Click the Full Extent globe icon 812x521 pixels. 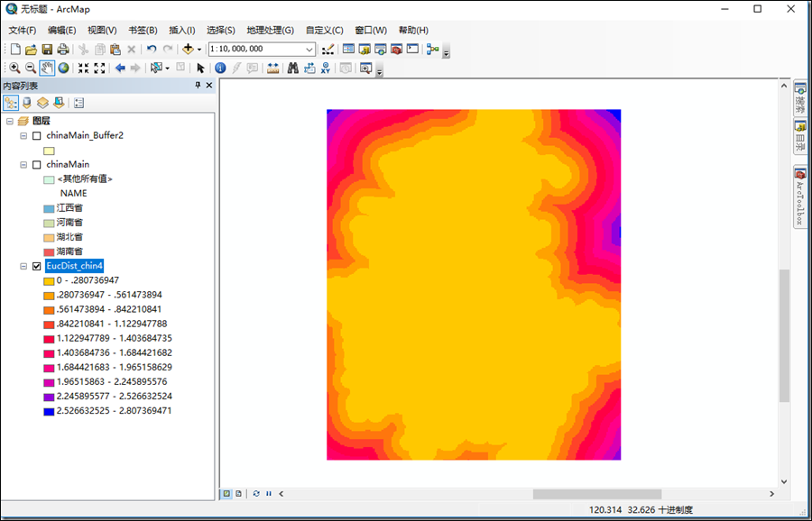(63, 68)
